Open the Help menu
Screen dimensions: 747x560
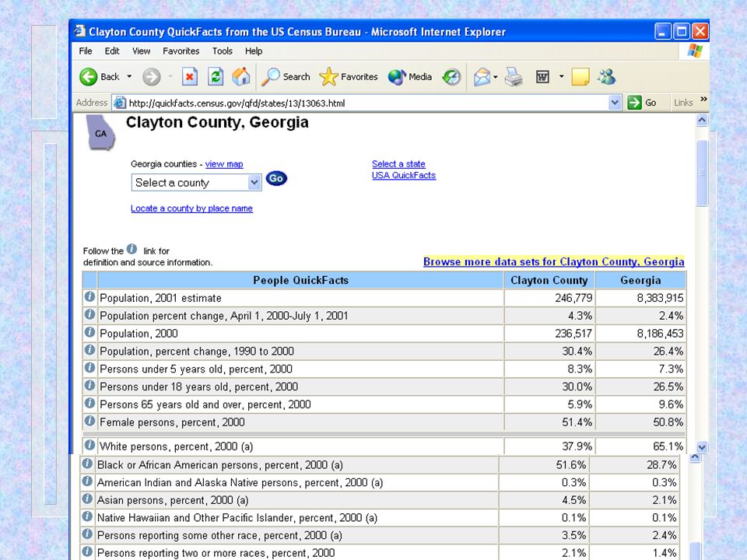tap(254, 51)
